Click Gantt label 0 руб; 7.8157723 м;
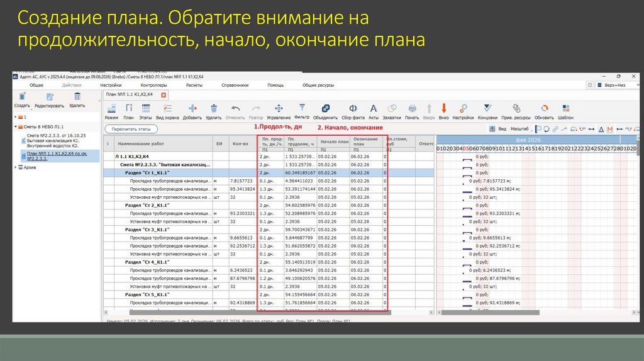This screenshot has width=644, height=361. click(x=491, y=181)
